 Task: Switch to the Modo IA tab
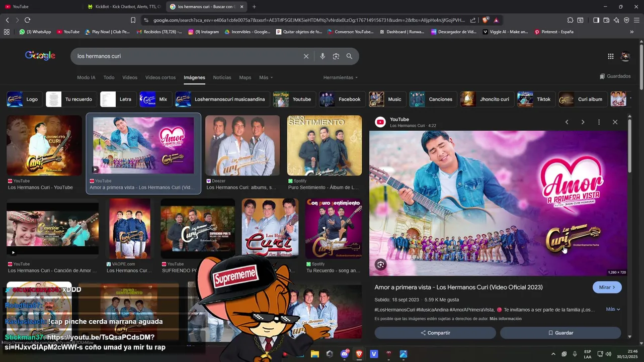86,77
